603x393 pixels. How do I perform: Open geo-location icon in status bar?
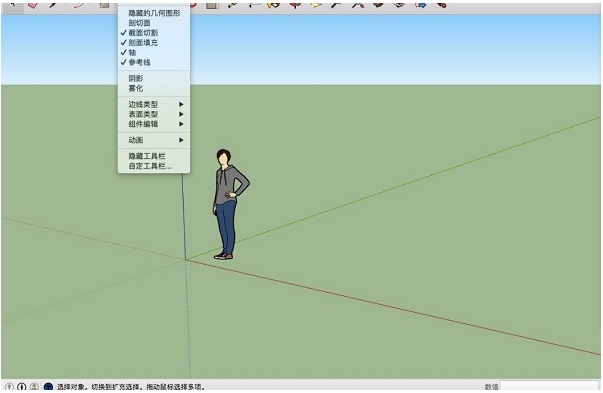9,386
